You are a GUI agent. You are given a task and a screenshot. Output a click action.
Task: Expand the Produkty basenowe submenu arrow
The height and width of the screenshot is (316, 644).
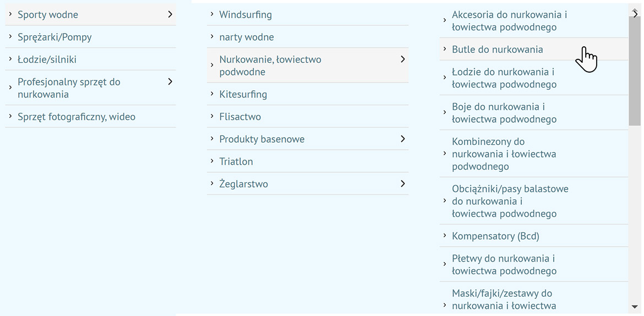click(403, 139)
